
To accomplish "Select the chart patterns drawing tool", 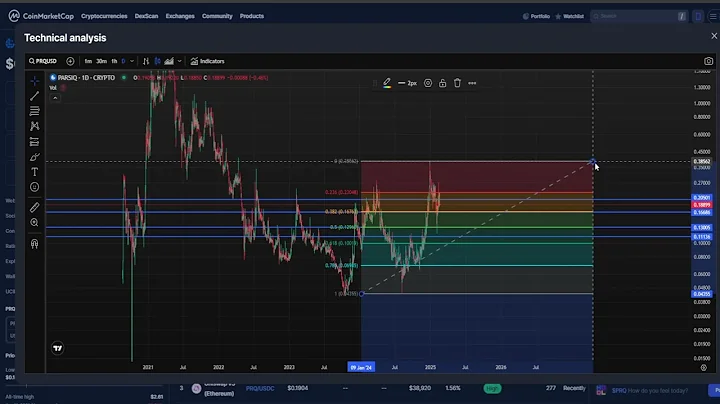I will [x=34, y=126].
